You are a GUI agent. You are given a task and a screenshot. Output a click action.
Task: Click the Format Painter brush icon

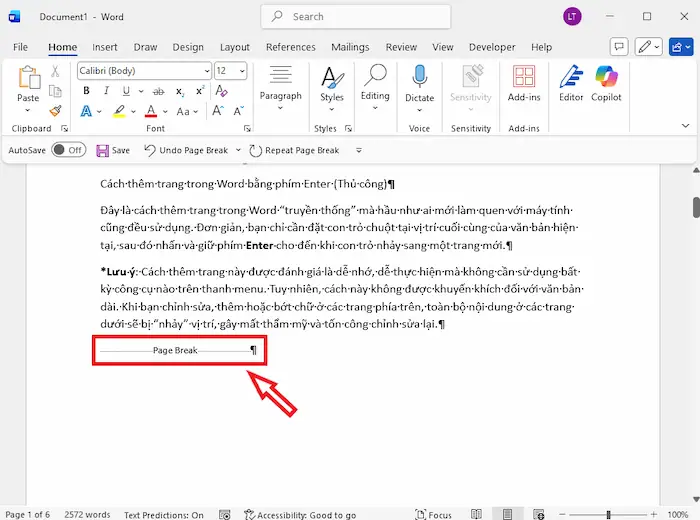tap(56, 111)
